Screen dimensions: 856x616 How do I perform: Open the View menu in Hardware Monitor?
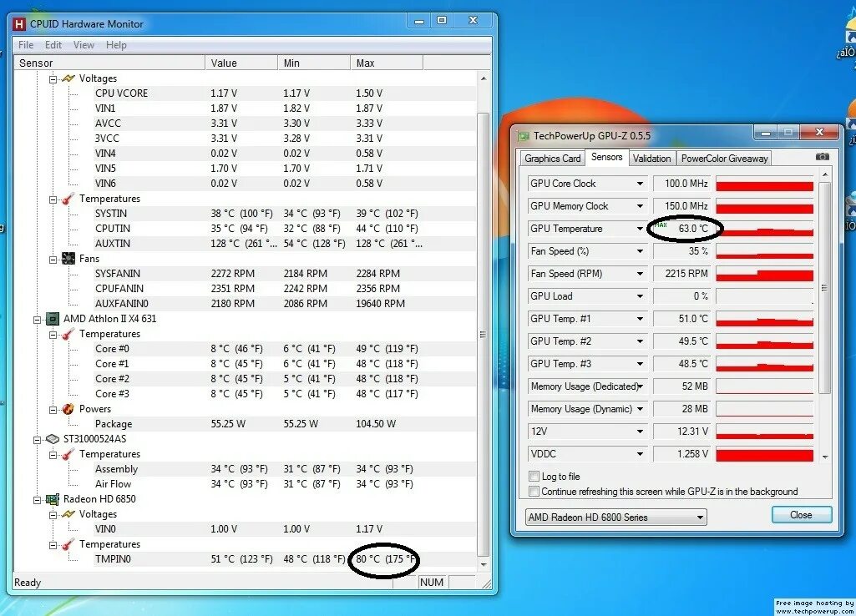point(84,45)
